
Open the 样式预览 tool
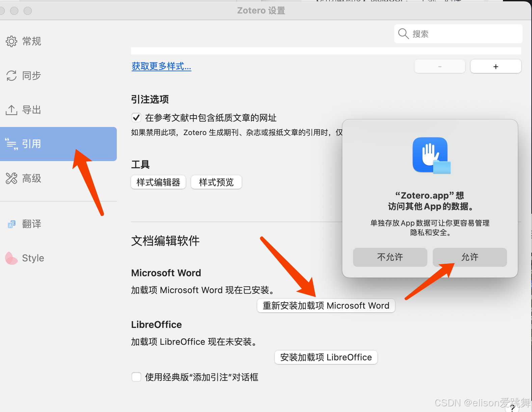pyautogui.click(x=216, y=182)
